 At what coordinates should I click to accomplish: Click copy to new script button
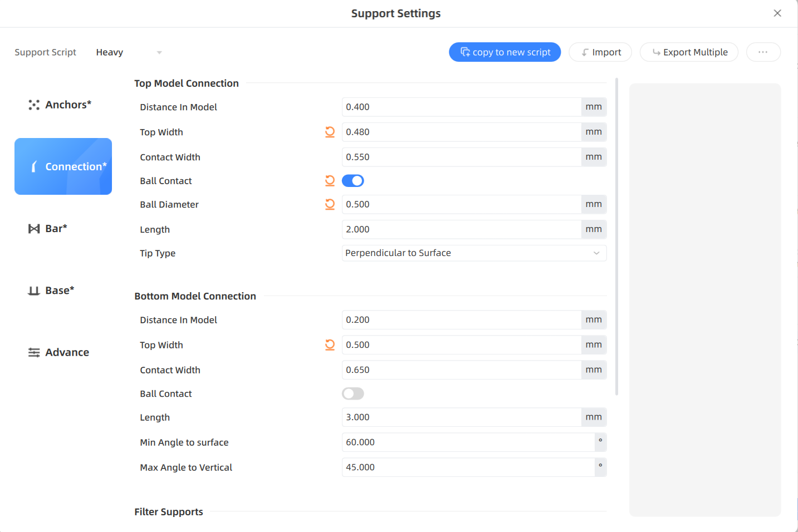[505, 52]
